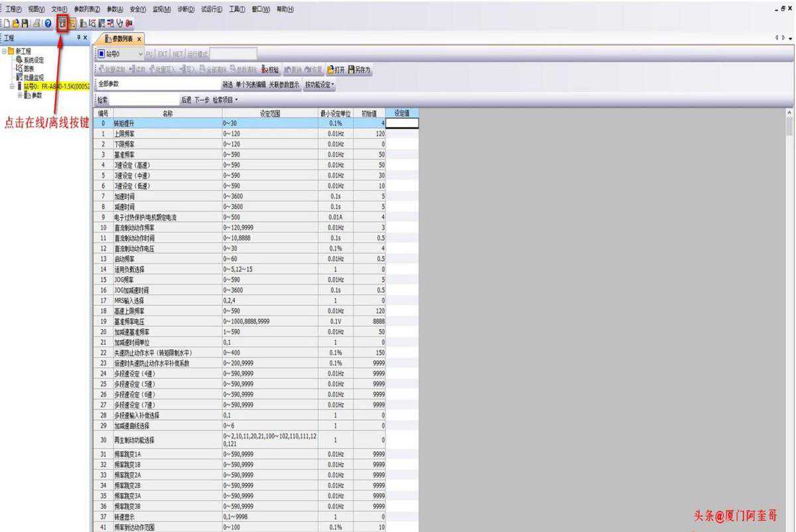The height and width of the screenshot is (532, 796).
Task: Click the new document icon in toolbar
Action: pos(7,23)
